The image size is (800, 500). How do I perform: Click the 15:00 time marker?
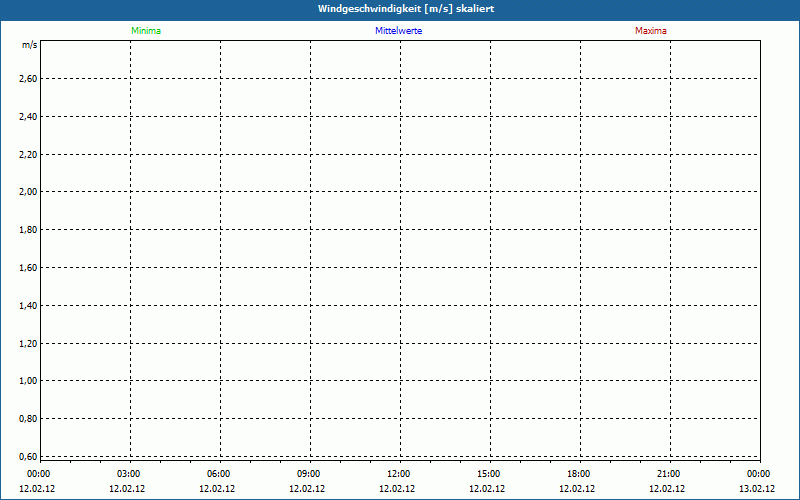pyautogui.click(x=489, y=474)
